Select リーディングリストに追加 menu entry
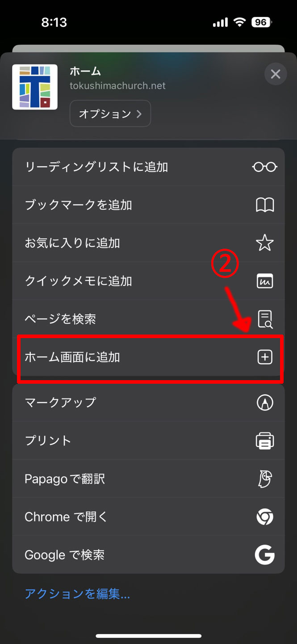297x644 pixels. 149,167
